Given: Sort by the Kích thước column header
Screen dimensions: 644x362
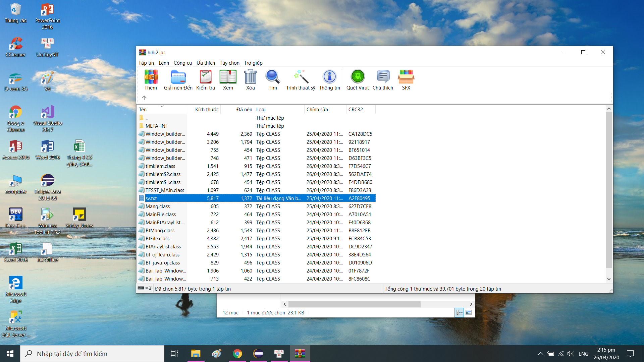Looking at the screenshot, I should click(207, 110).
